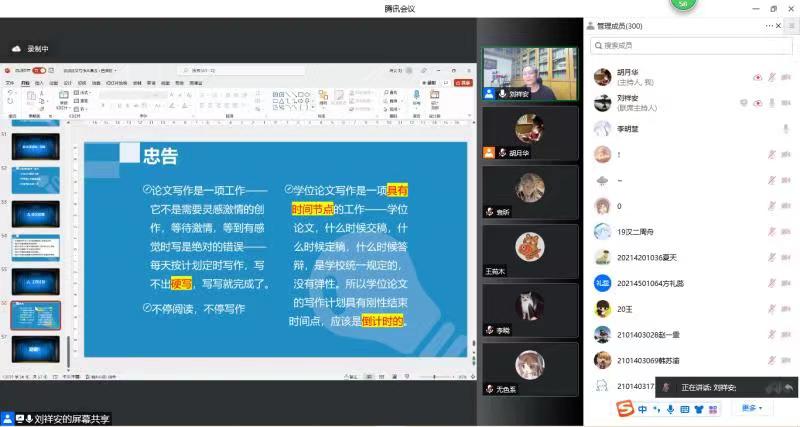Toggle 胡月华's microphone mute icon

click(772, 77)
